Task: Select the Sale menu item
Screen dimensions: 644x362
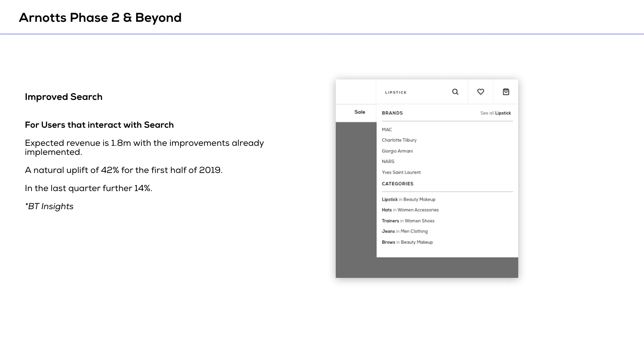Action: click(x=360, y=112)
